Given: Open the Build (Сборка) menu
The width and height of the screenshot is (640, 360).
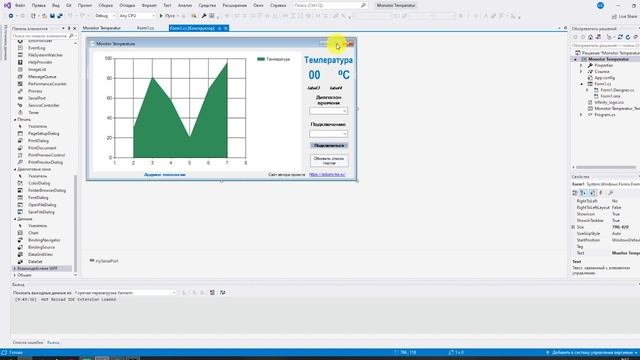Looking at the screenshot, I should pyautogui.click(x=105, y=5).
